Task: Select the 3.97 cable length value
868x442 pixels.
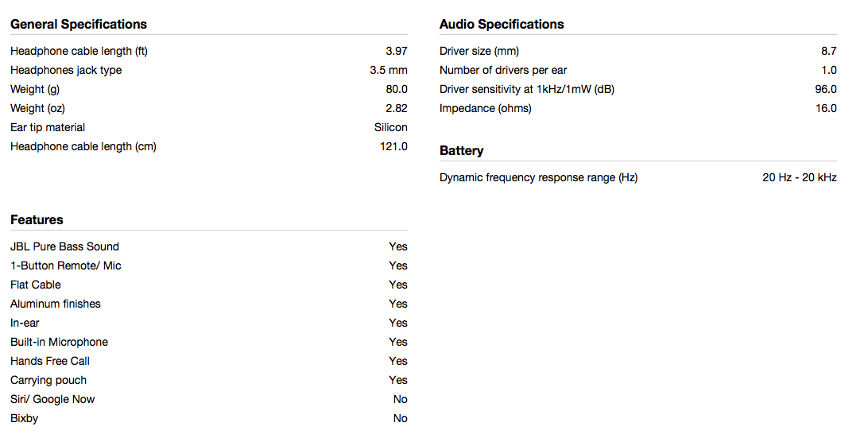Action: click(x=397, y=51)
